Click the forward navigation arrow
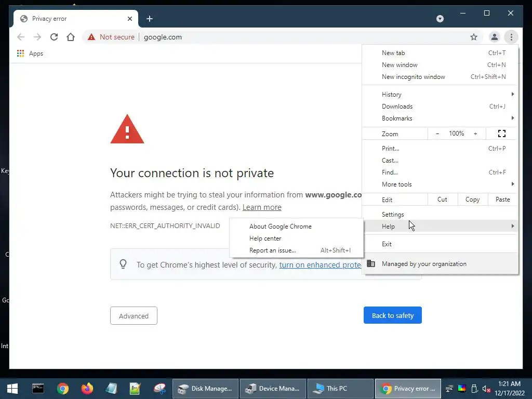 pyautogui.click(x=37, y=37)
